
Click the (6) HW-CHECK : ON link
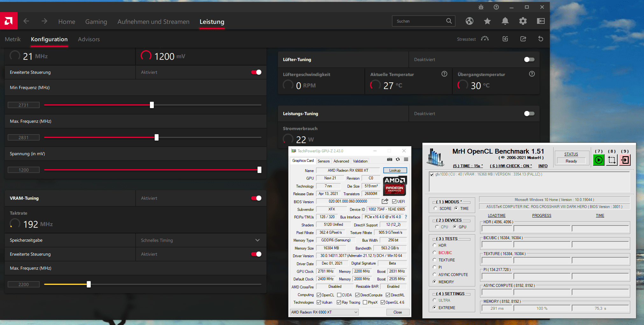point(511,166)
